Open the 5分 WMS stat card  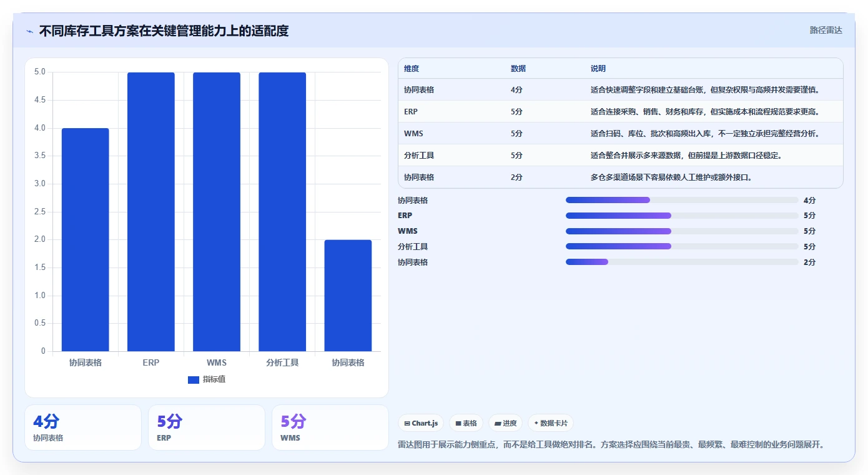pos(330,427)
